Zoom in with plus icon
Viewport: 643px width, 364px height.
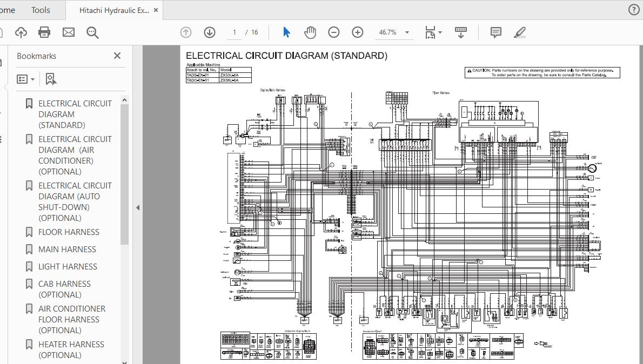(358, 32)
